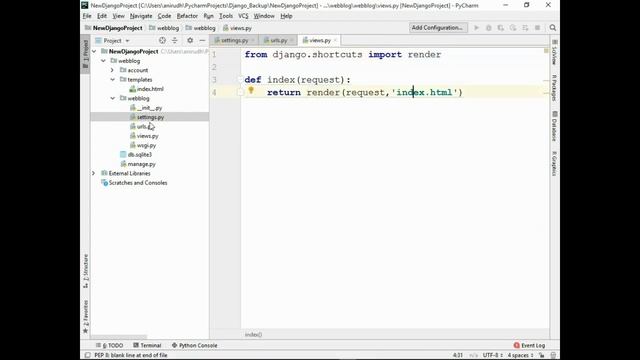Screen dimensions: 640x360
Task: Collapse the outer webblog folder arrow
Action: [104, 61]
